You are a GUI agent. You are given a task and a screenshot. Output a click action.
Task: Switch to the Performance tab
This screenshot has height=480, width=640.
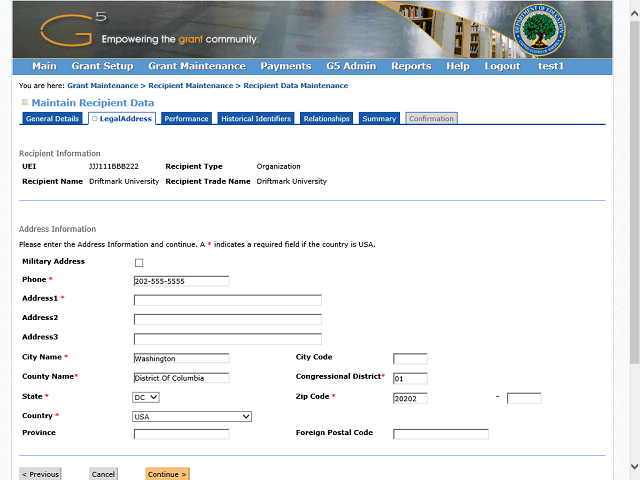click(187, 118)
